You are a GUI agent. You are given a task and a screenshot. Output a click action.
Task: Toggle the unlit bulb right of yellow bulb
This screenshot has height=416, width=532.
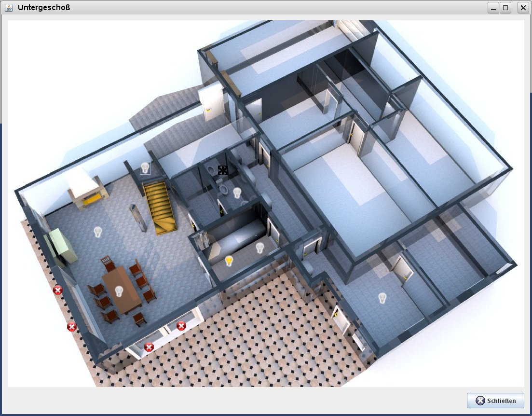pyautogui.click(x=259, y=248)
